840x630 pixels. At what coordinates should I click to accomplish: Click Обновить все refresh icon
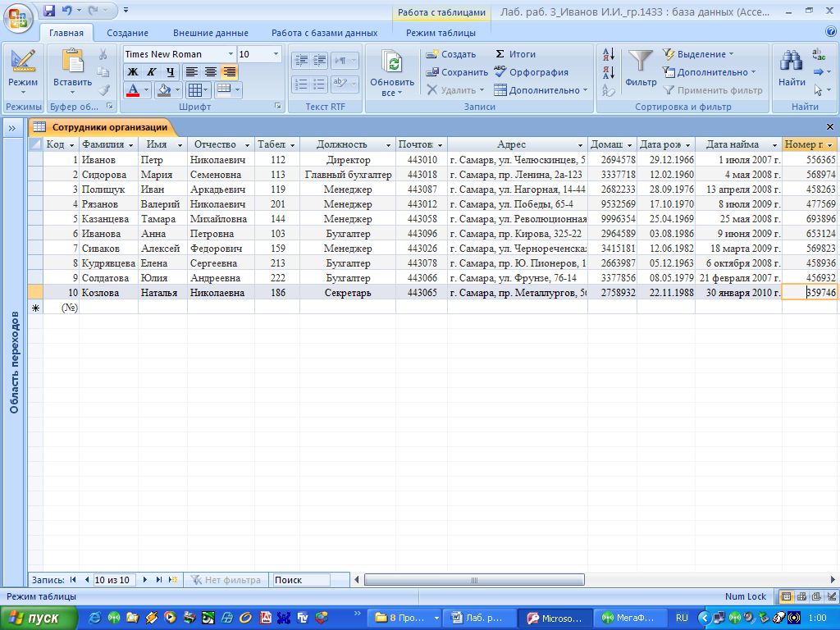pos(392,61)
